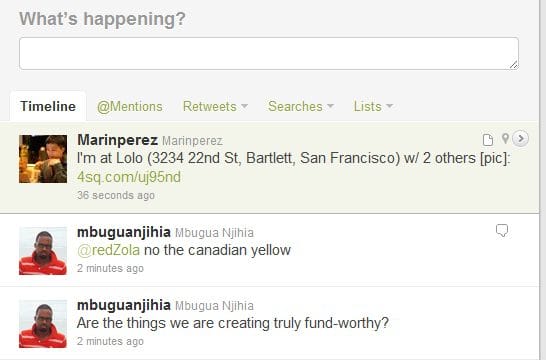Click mbuguanjihia's avatar on the fund-worthy tweet
Screen dimensions: 546x360
tap(43, 324)
